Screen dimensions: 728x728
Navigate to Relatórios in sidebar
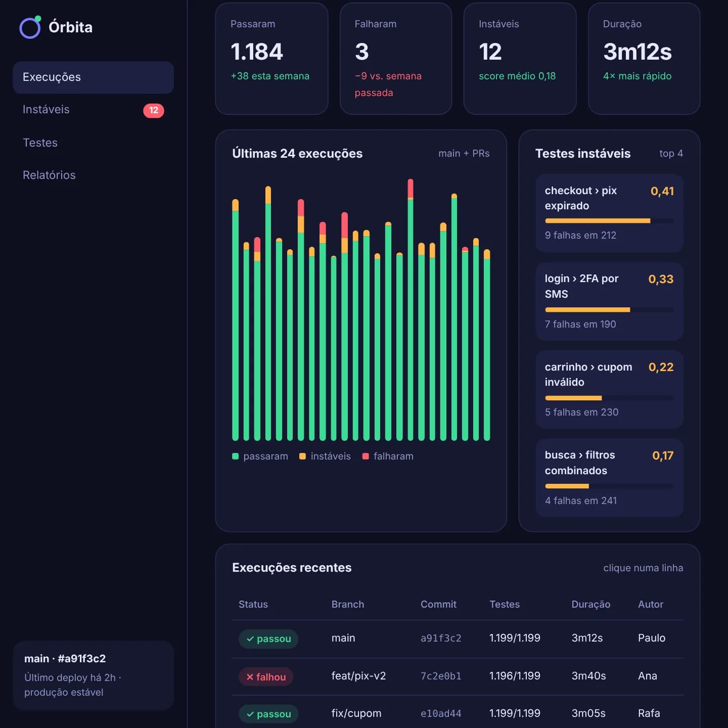point(94,175)
